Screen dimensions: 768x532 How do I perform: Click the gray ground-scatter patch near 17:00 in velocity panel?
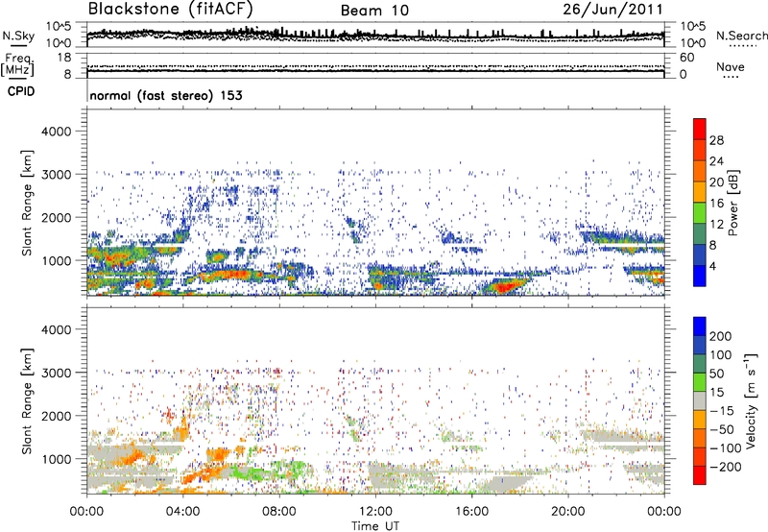point(505,484)
